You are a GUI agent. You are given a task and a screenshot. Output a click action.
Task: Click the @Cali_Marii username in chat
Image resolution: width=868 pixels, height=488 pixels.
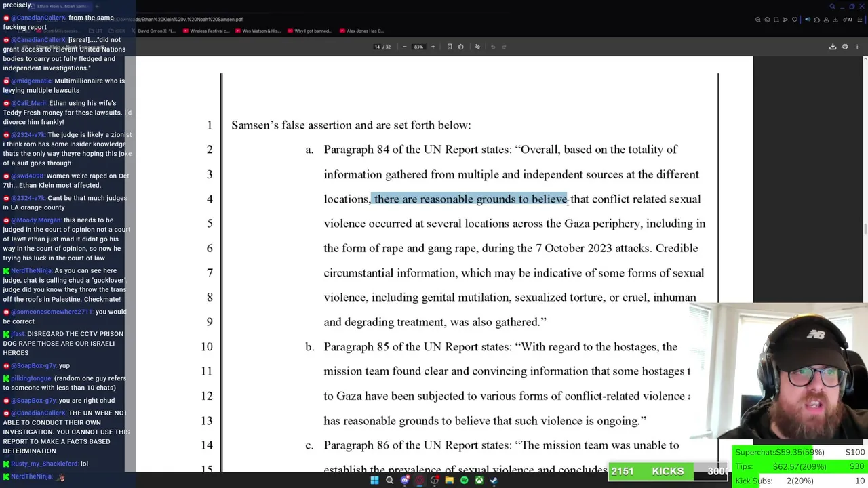[x=28, y=103]
